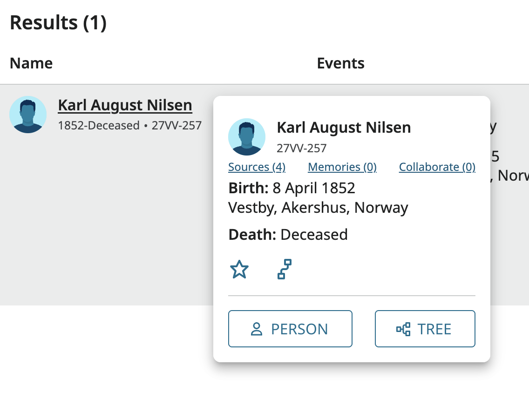The image size is (529, 420).
Task: Click Karl August Nilsen avatar in results row
Action: point(28,115)
